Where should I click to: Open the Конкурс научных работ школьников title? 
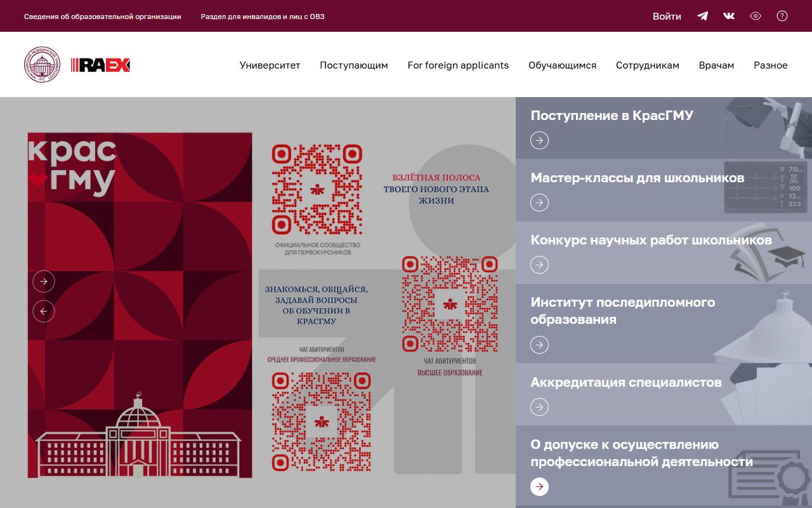coord(652,240)
